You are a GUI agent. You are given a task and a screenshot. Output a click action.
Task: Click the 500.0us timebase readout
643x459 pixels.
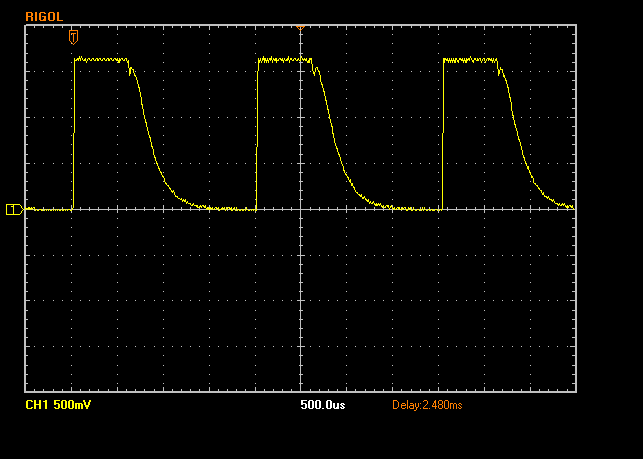coord(323,405)
